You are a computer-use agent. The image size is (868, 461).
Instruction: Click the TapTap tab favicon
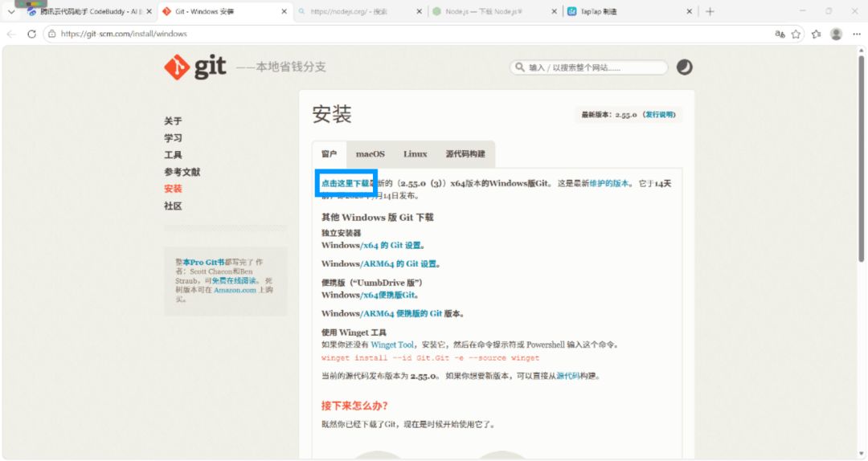(x=572, y=11)
